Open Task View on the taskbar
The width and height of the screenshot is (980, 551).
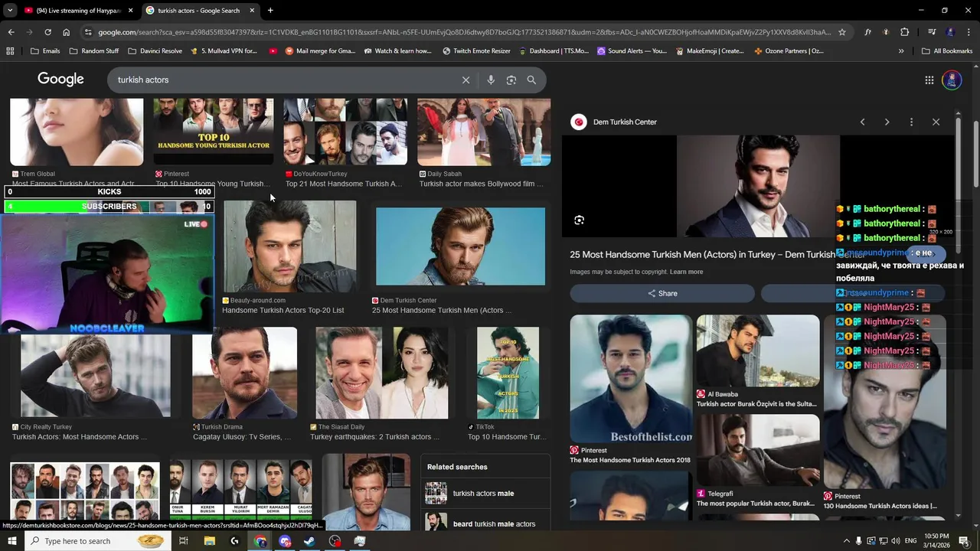(x=184, y=541)
